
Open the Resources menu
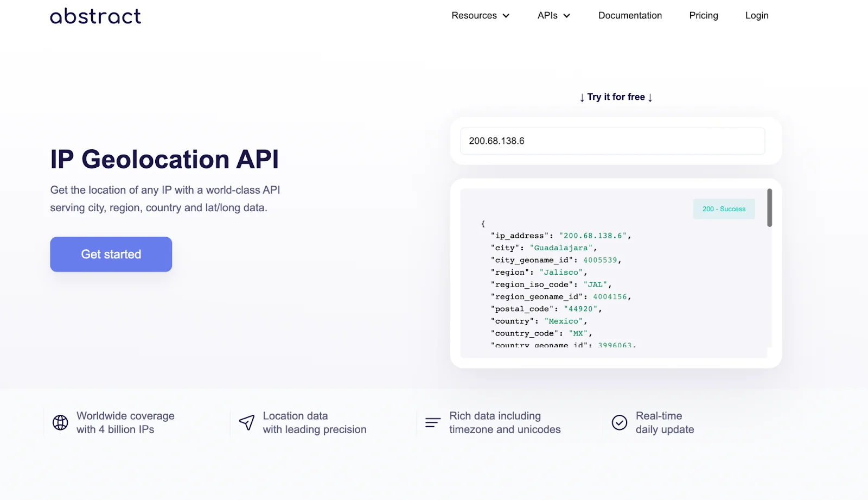[480, 16]
